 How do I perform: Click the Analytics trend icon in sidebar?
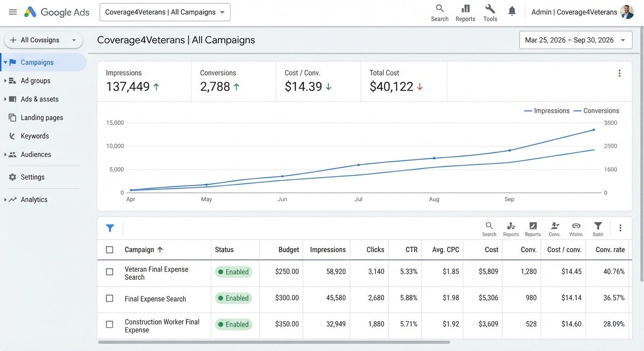(x=12, y=200)
